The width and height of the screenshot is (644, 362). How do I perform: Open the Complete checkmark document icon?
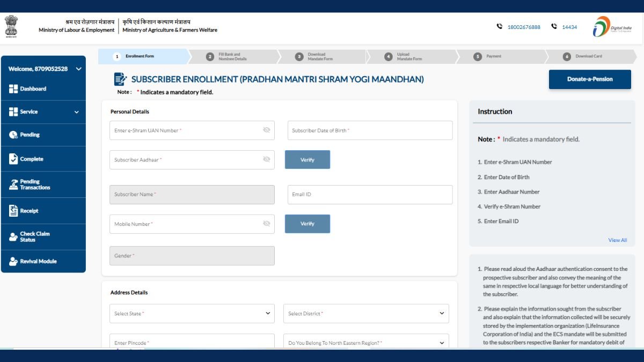[x=13, y=159]
